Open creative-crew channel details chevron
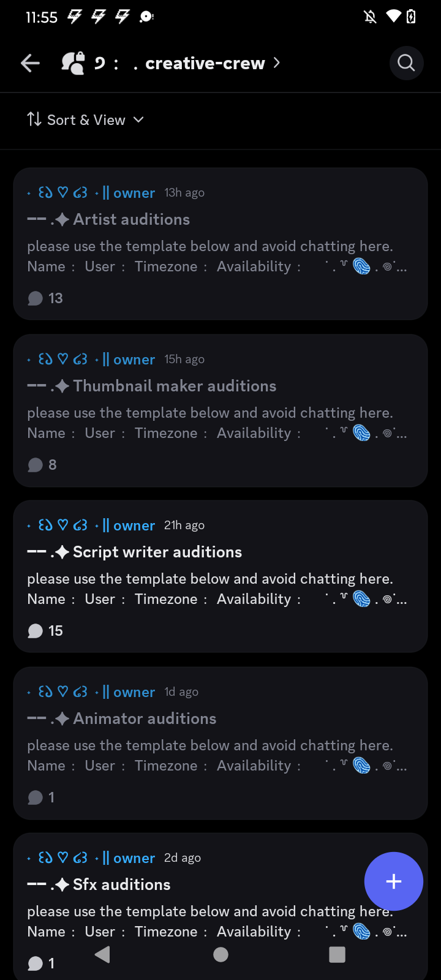 pyautogui.click(x=277, y=63)
